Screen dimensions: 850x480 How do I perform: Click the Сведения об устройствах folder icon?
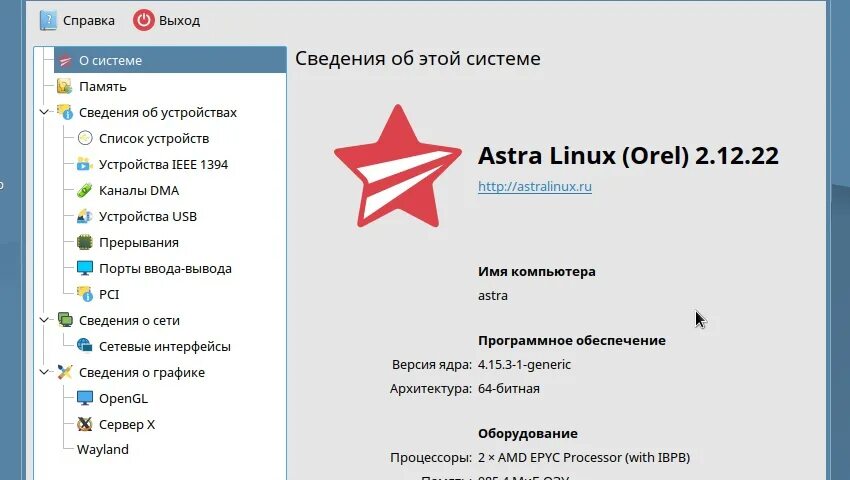pos(65,112)
